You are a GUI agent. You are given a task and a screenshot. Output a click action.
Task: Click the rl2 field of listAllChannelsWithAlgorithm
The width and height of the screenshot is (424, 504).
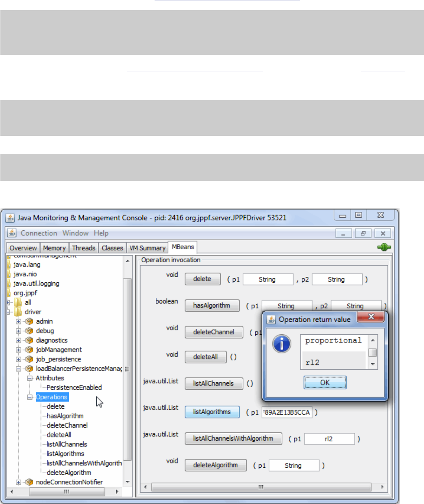tap(329, 439)
